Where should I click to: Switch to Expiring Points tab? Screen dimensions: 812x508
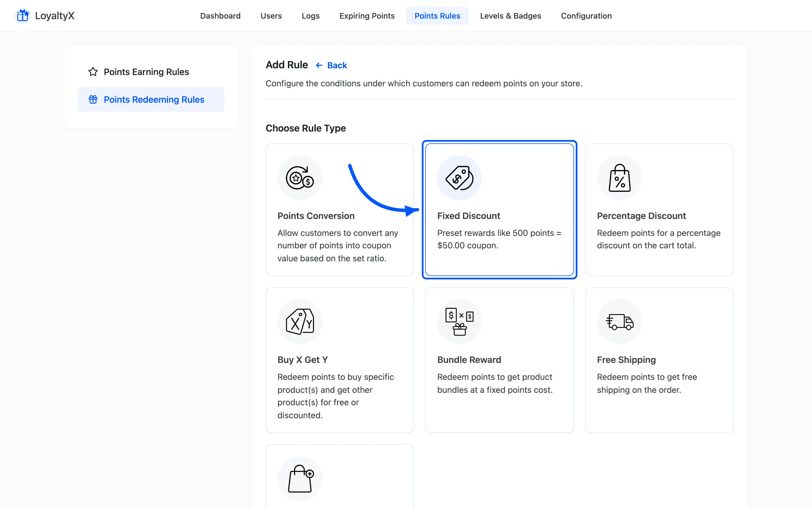click(x=367, y=16)
